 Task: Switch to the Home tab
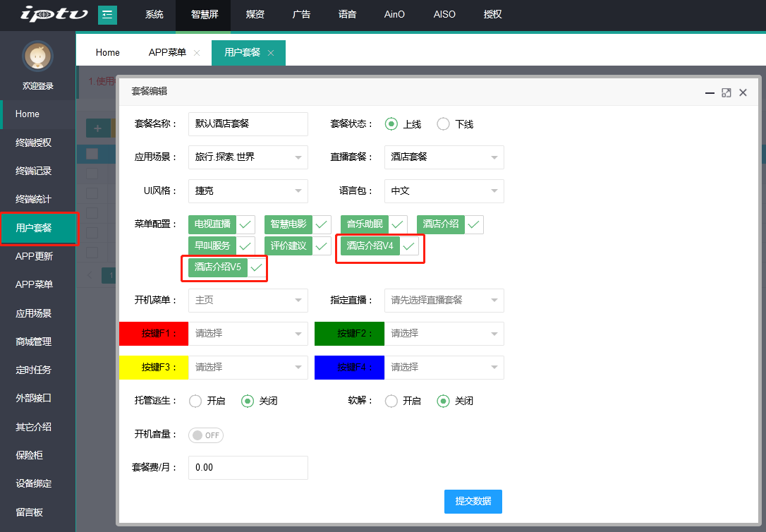tap(108, 53)
